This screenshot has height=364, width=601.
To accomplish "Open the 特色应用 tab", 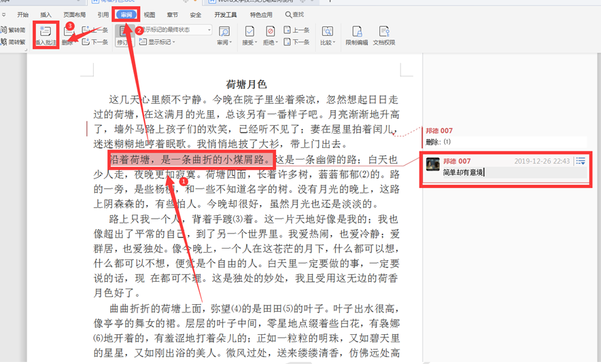I will tap(261, 14).
